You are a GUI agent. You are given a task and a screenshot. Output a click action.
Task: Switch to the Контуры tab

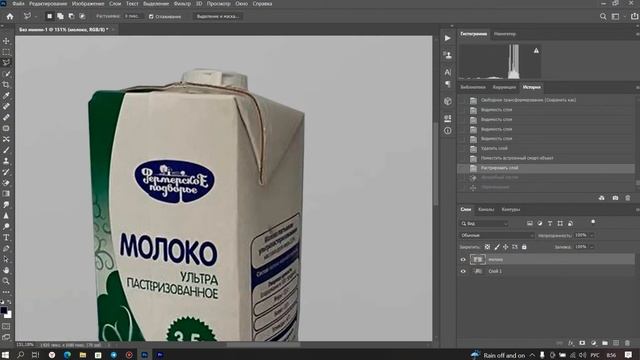tap(511, 209)
